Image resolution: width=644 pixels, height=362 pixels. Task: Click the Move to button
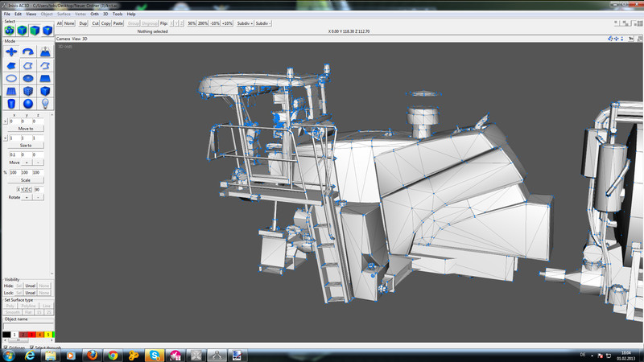[26, 129]
